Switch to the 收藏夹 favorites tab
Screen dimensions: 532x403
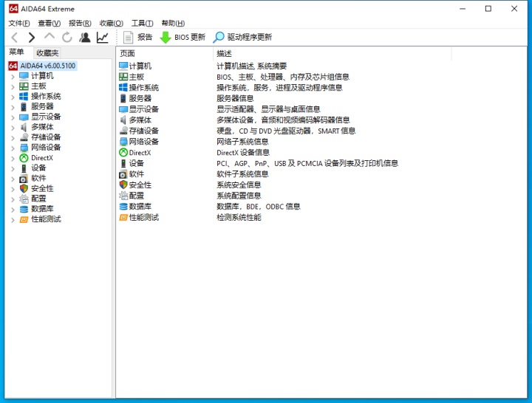click(47, 52)
